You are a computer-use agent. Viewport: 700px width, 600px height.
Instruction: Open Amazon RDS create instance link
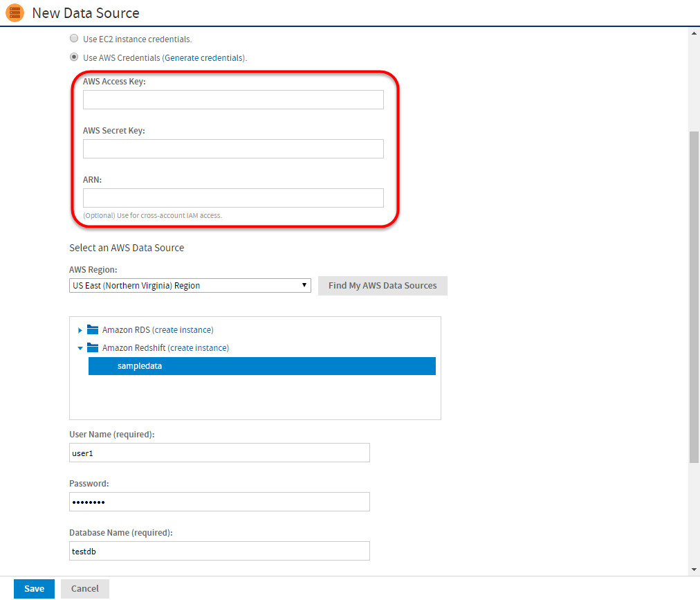point(184,330)
